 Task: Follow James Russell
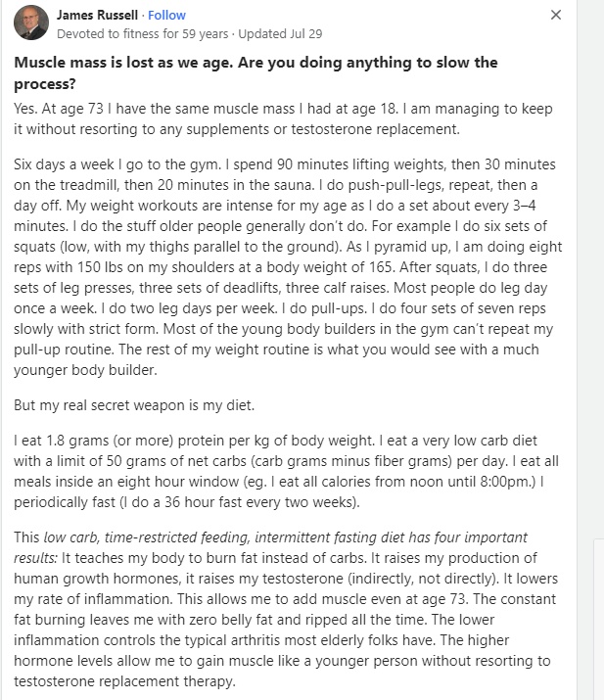(166, 16)
